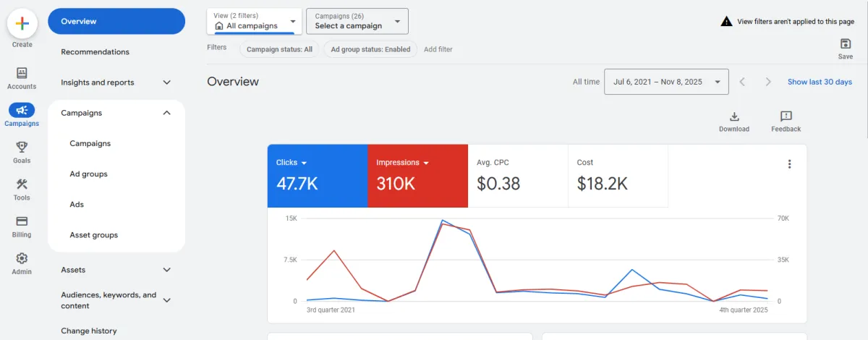The height and width of the screenshot is (340, 868).
Task: Open the Admin gear icon
Action: [22, 258]
